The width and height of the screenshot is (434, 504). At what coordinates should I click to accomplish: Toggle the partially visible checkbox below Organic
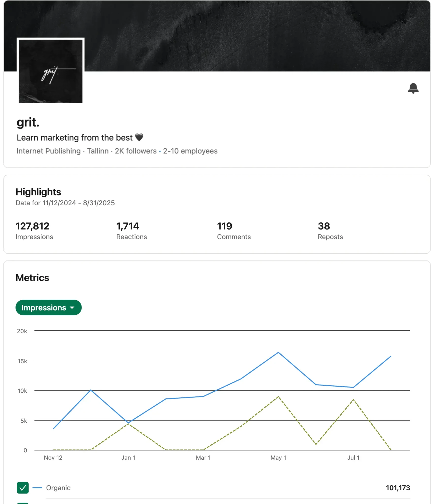pos(23,503)
